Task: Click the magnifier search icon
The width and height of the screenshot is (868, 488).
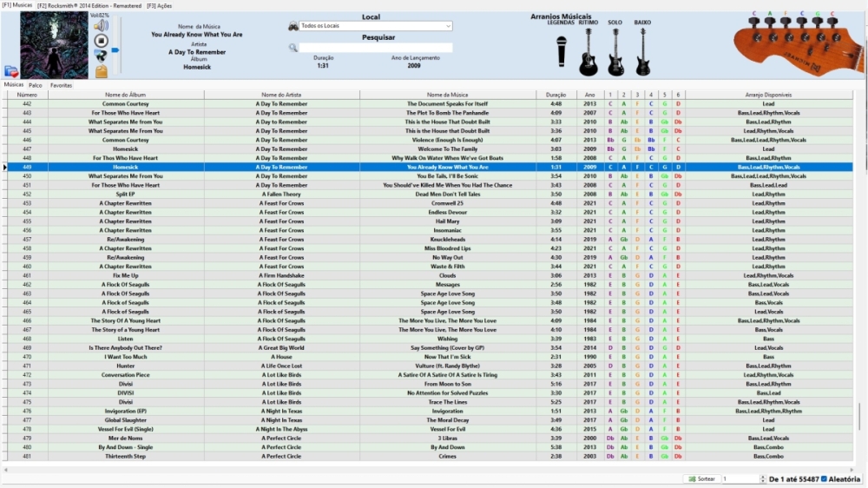Action: 293,48
